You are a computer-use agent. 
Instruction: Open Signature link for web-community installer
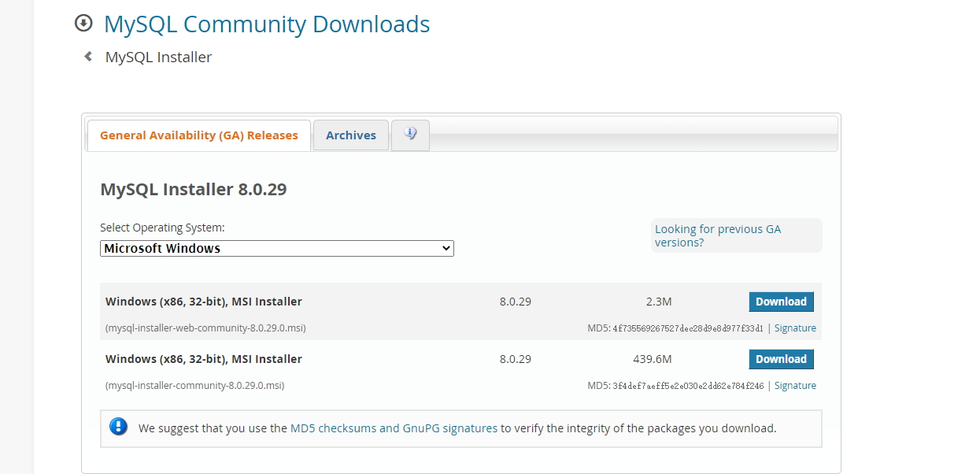[795, 328]
